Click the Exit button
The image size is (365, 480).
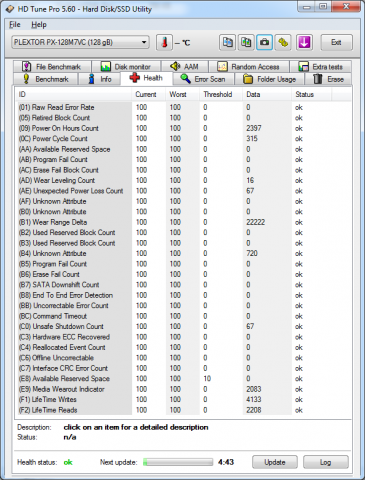click(x=336, y=42)
